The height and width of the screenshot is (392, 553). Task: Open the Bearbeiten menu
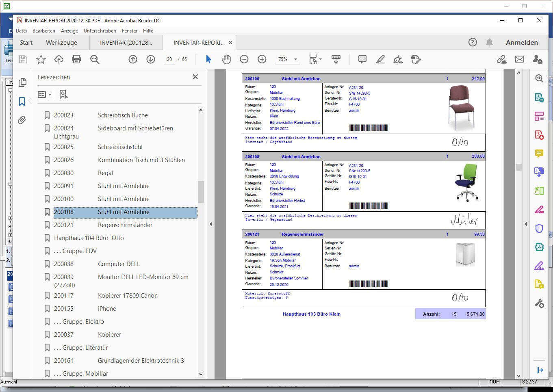coord(43,31)
